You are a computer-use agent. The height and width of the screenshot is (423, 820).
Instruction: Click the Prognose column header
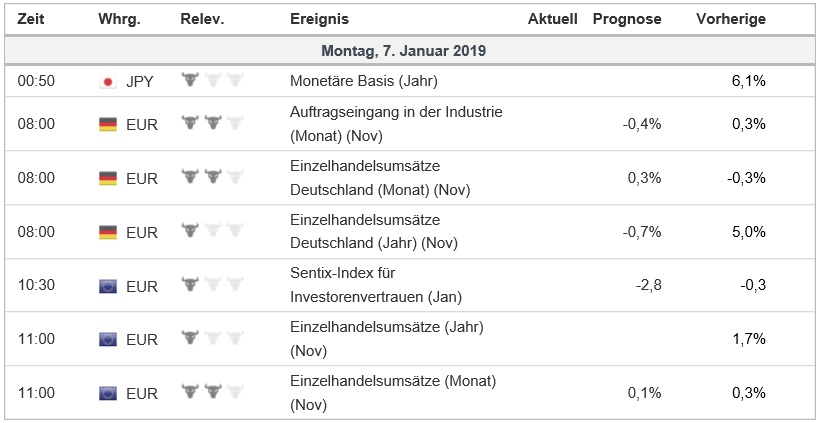pos(627,19)
